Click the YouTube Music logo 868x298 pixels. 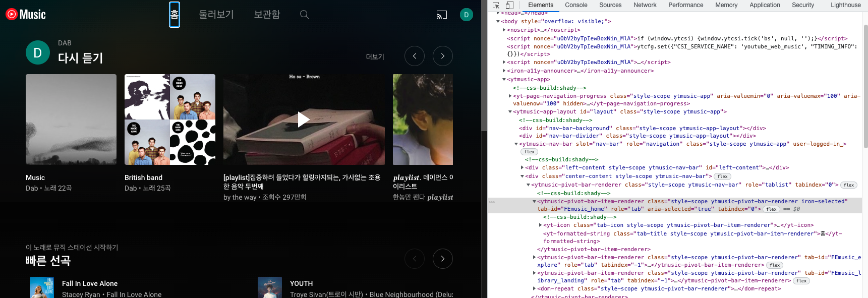pos(26,15)
